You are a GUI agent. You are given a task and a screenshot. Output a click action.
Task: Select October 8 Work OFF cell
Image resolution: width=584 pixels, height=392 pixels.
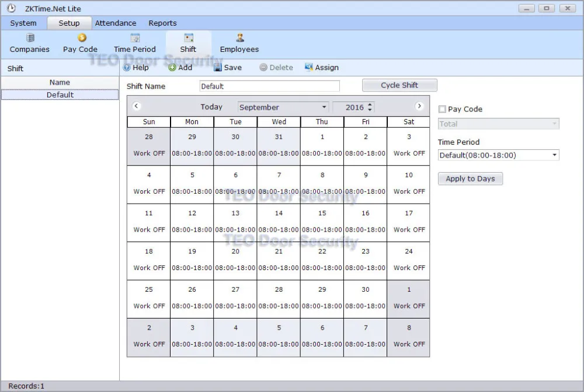point(409,337)
